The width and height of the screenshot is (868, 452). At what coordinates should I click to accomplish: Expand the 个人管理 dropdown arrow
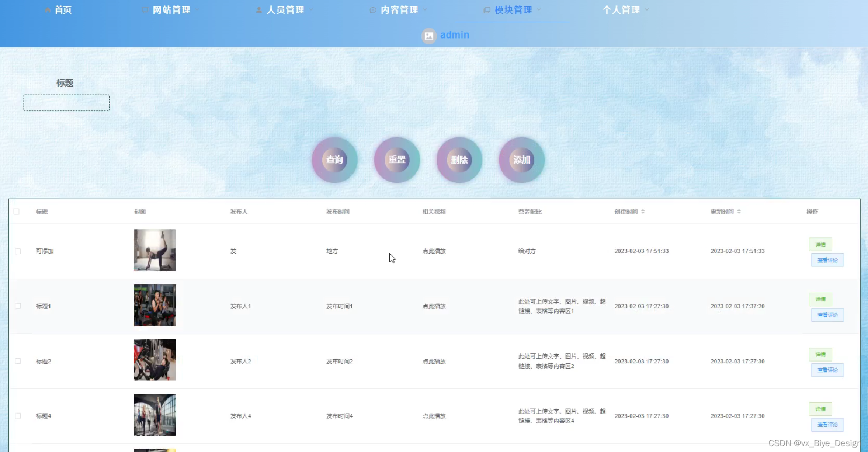tap(647, 10)
